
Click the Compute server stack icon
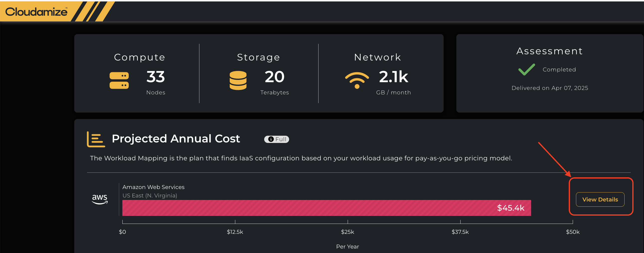click(119, 80)
